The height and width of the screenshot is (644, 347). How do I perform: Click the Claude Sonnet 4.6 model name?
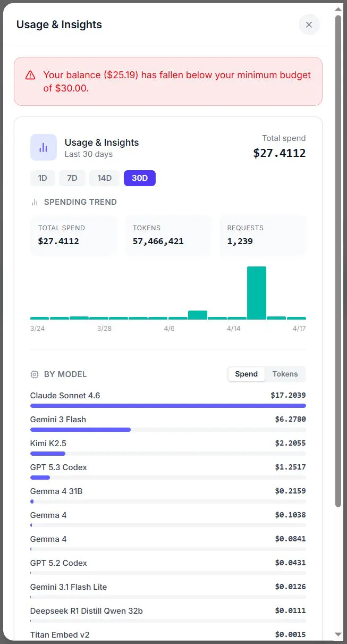65,396
